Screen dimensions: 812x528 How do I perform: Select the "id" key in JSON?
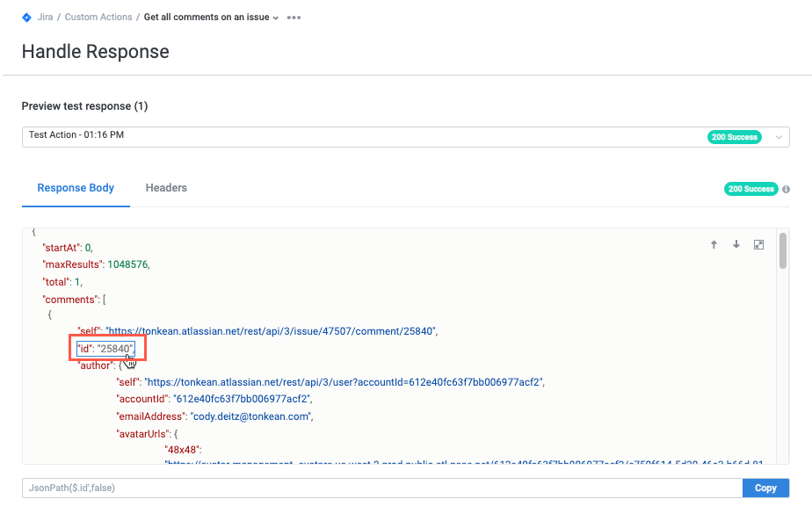click(85, 348)
